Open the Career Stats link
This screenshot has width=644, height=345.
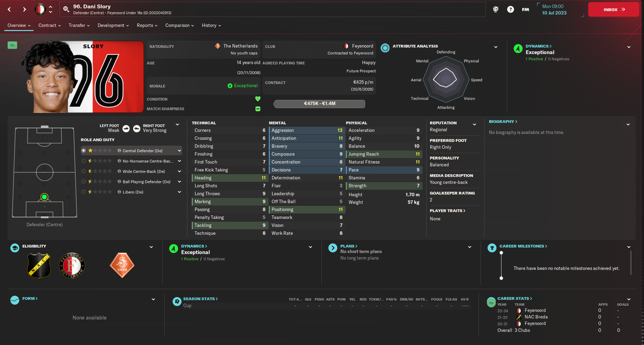(515, 299)
